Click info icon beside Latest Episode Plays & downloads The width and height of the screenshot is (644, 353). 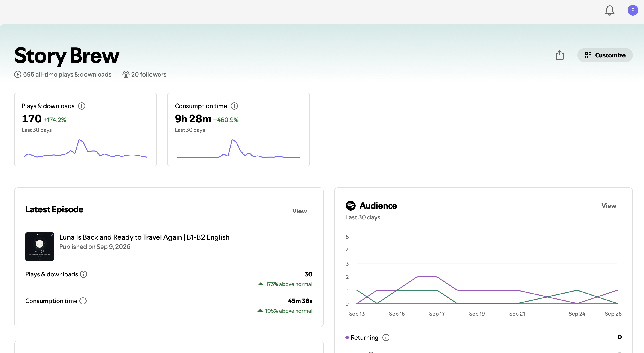click(x=83, y=274)
